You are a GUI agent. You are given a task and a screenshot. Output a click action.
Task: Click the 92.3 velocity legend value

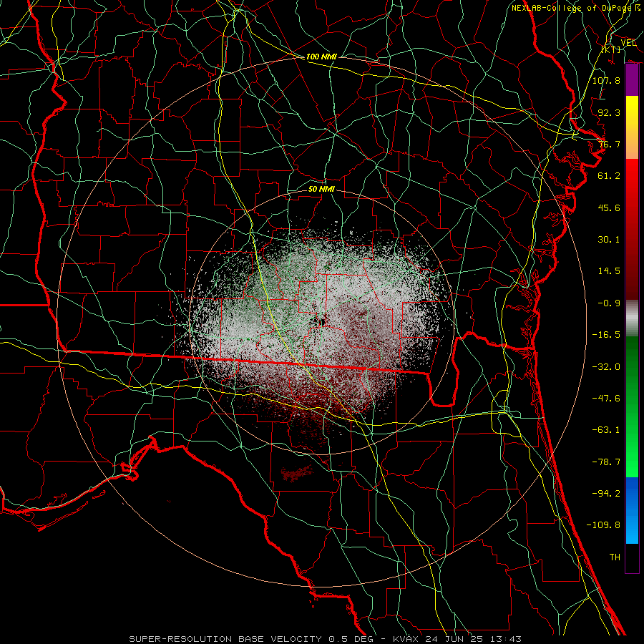(609, 112)
